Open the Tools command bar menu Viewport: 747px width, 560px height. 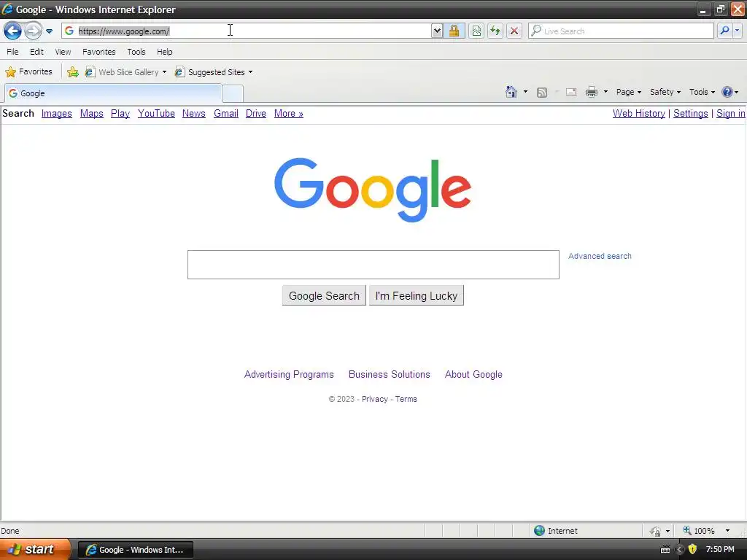[702, 92]
